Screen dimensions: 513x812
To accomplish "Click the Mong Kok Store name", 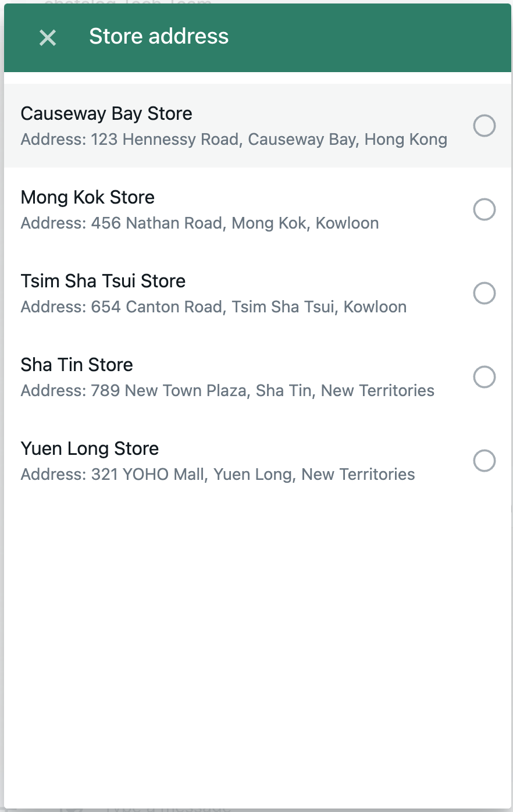I will point(88,197).
